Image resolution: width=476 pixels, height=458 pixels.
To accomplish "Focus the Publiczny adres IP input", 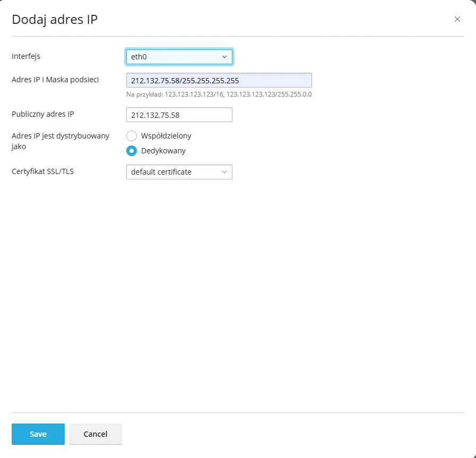I will coord(179,115).
